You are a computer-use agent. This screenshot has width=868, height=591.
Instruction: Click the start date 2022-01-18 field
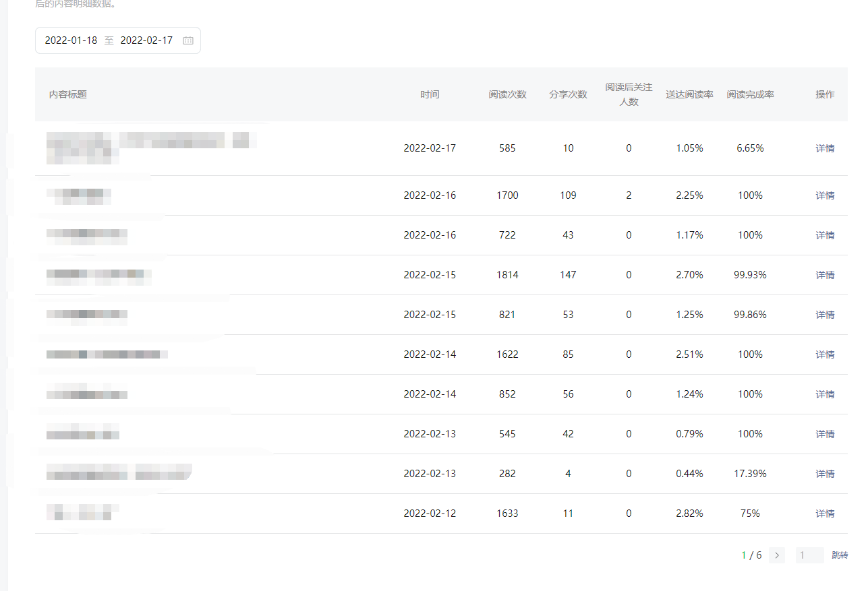tap(71, 40)
